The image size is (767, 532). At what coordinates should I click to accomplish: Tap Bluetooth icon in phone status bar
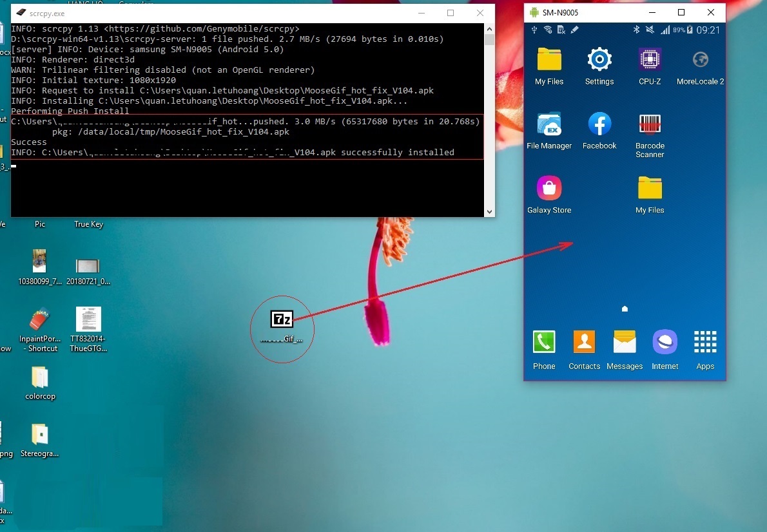pos(636,30)
